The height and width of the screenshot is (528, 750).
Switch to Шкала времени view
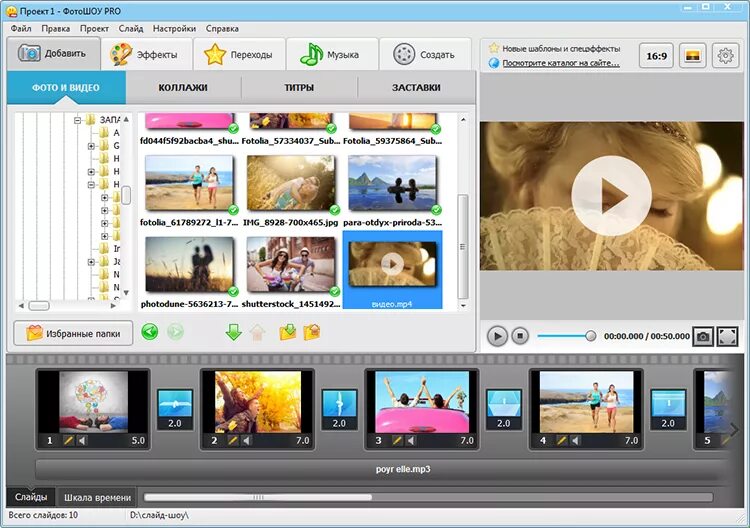(97, 497)
